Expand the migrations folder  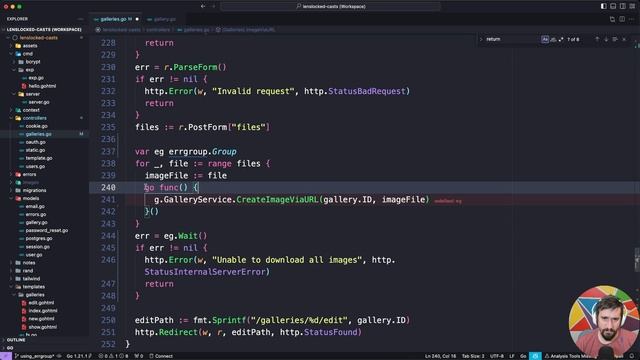(x=34, y=190)
